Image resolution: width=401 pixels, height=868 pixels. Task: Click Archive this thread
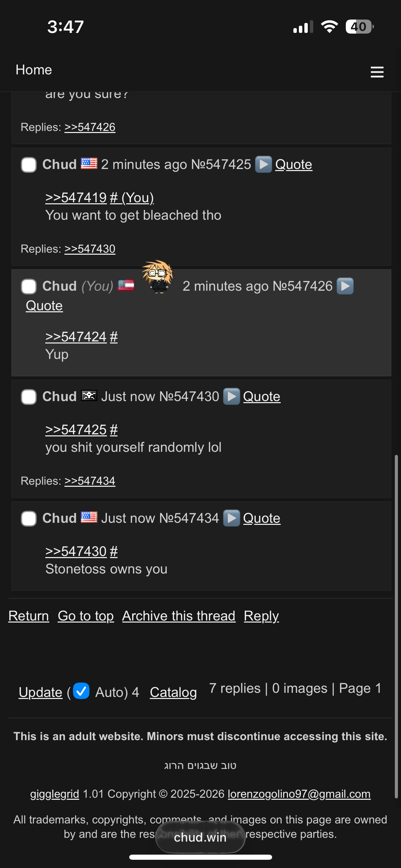pos(179,616)
